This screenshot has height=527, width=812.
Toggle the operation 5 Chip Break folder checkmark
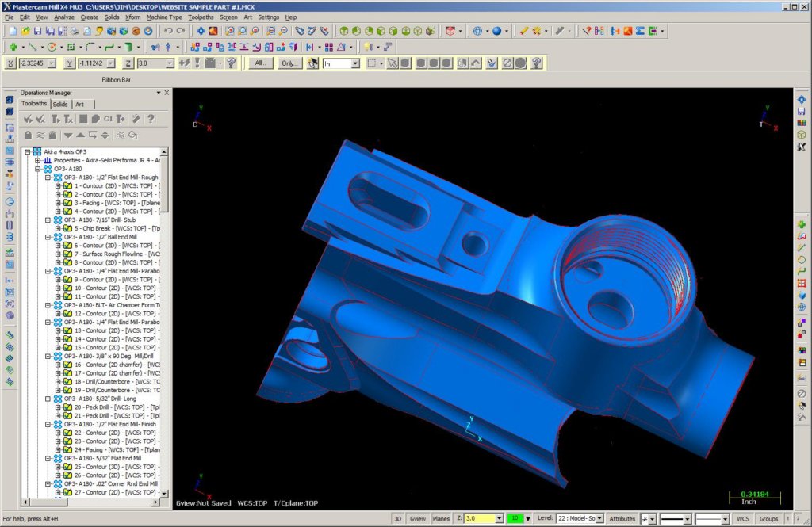tap(67, 228)
